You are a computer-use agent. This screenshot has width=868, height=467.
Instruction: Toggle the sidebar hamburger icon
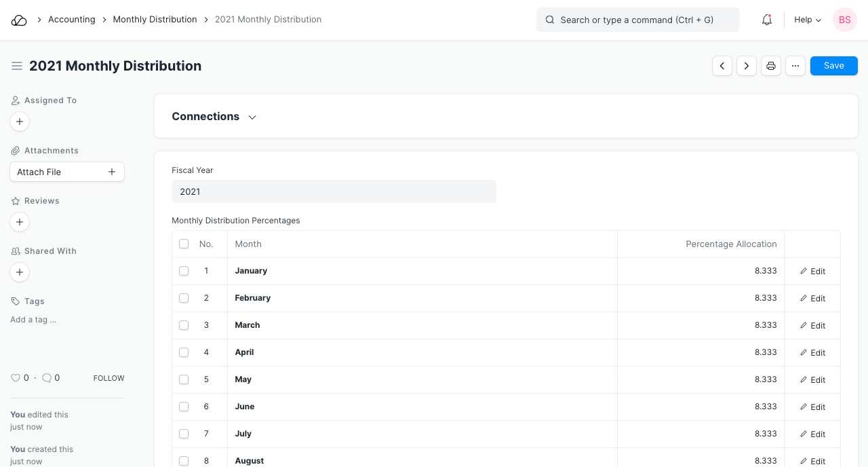[17, 66]
